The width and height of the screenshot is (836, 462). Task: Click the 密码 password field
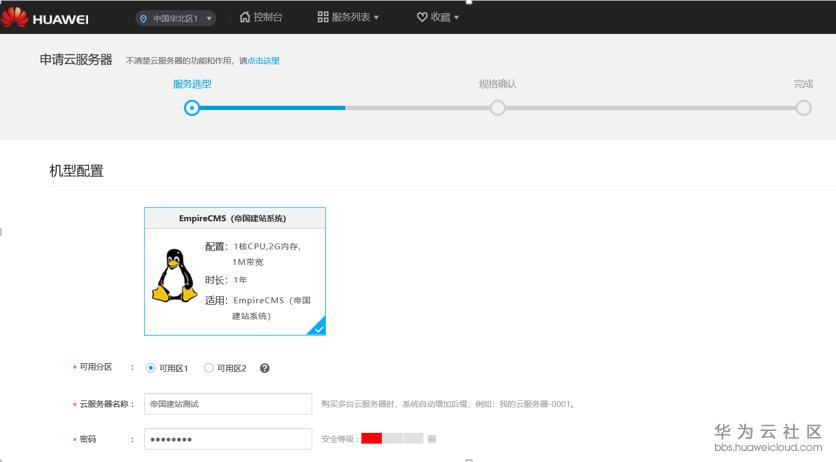coord(228,439)
